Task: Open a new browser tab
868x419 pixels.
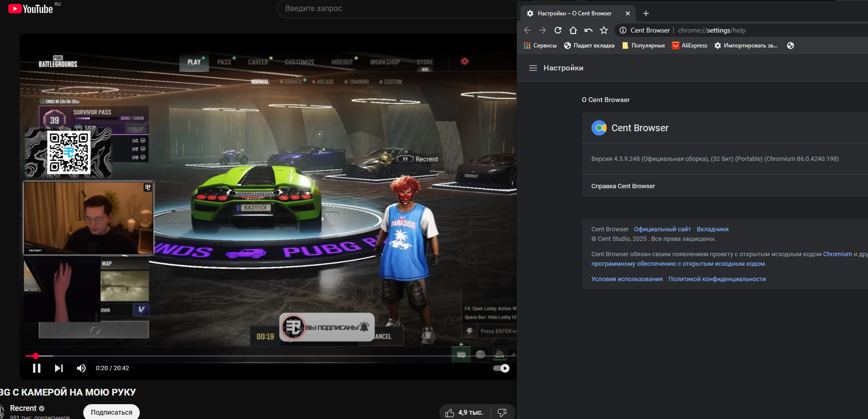Action: coord(646,13)
